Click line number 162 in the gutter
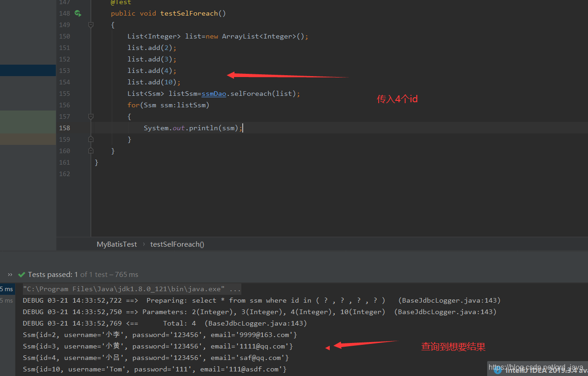 65,174
